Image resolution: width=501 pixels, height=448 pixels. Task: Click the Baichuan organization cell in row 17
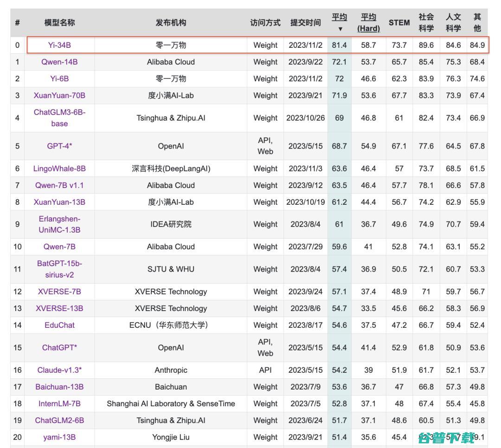(x=171, y=387)
